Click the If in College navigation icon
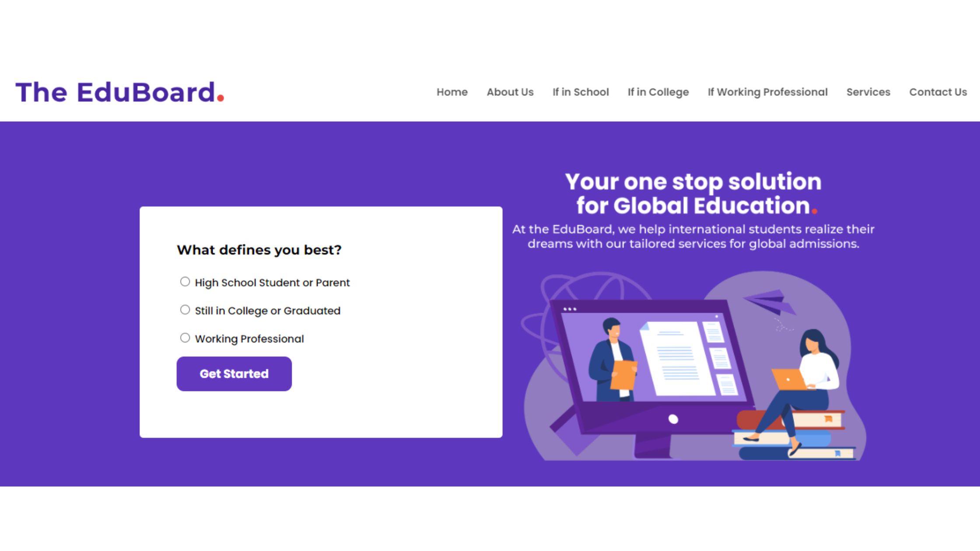Viewport: 980px width, 551px height. [658, 91]
